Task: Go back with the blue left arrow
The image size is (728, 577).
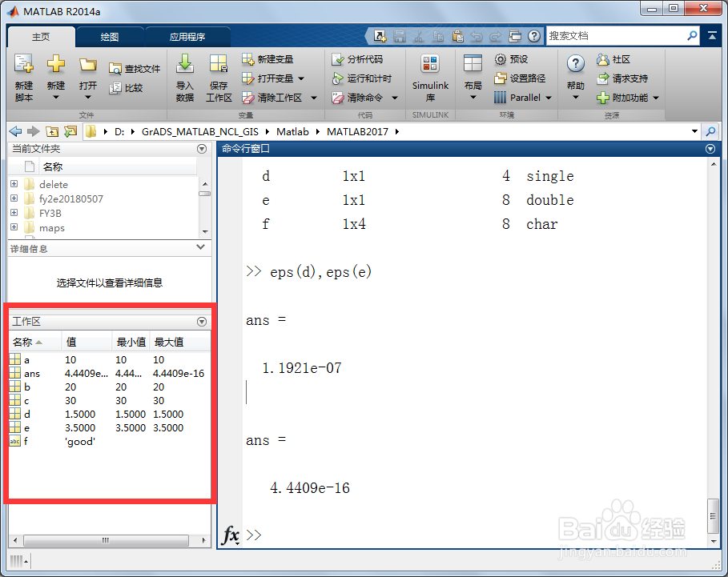Action: [x=15, y=132]
